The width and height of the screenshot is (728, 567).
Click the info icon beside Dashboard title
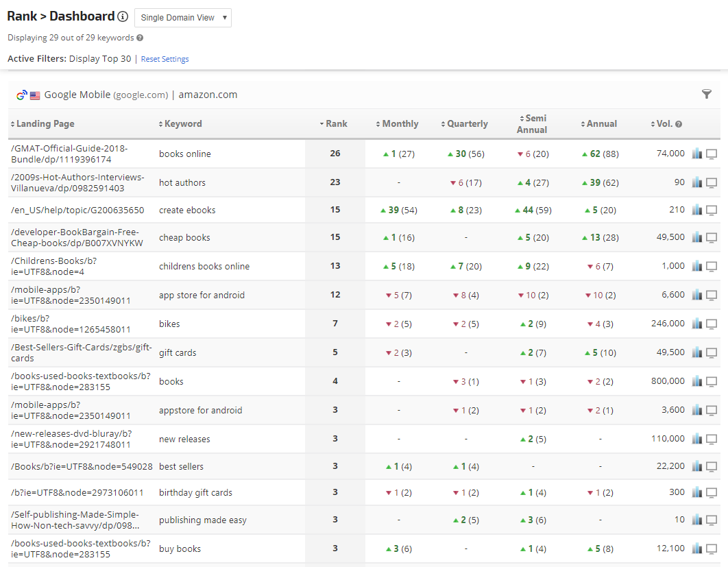click(x=123, y=17)
